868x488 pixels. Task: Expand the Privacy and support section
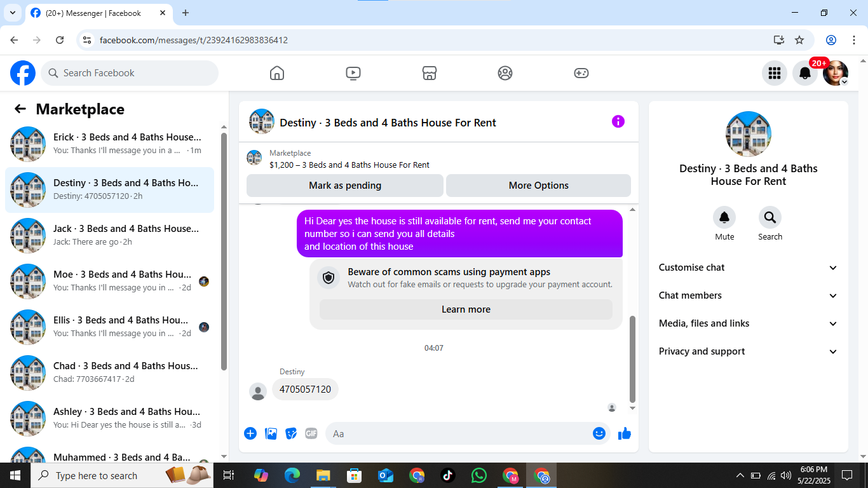749,351
